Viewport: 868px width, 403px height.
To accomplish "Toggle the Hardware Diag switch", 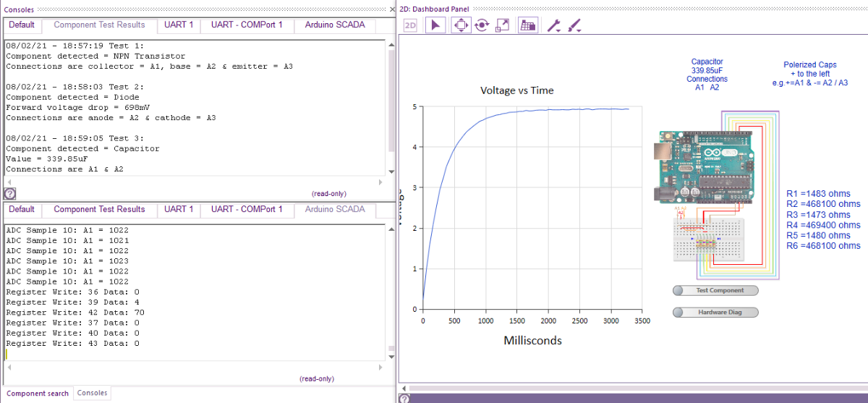I will (715, 313).
